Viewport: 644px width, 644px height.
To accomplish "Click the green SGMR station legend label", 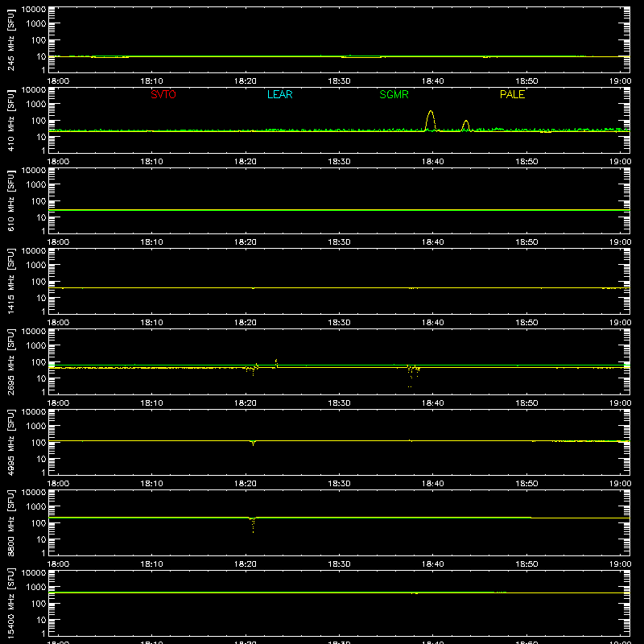I will 394,94.
